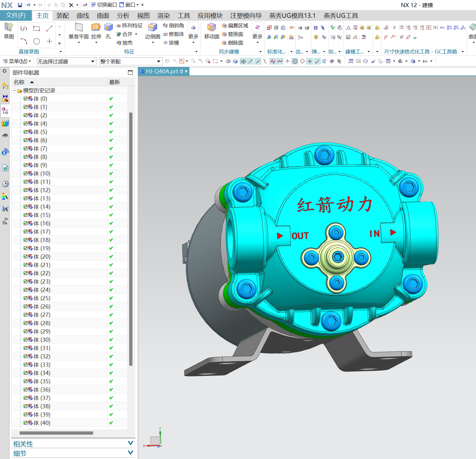The image size is (476, 459).
Task: Uncheck the 体 (25) checkbox
Action: [x=26, y=298]
